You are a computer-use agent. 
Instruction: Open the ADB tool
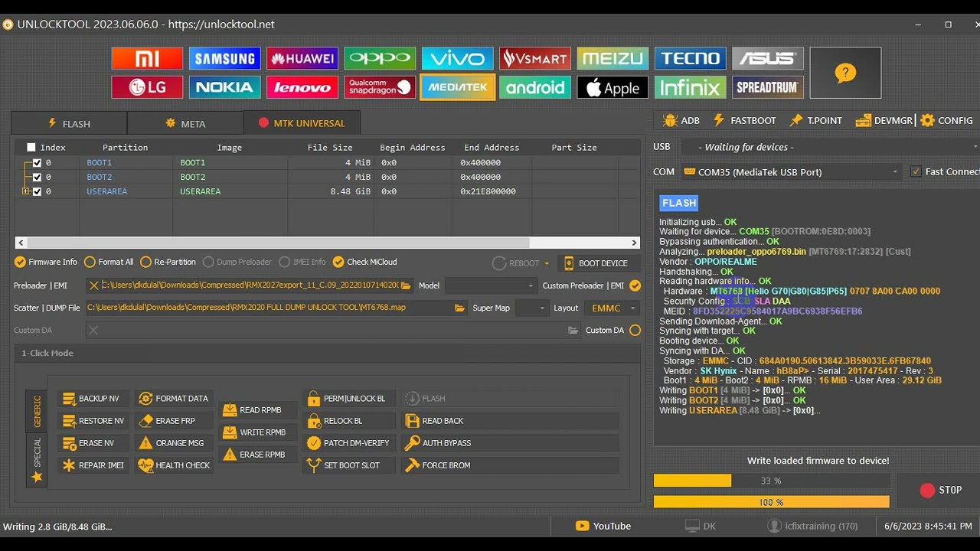(681, 120)
